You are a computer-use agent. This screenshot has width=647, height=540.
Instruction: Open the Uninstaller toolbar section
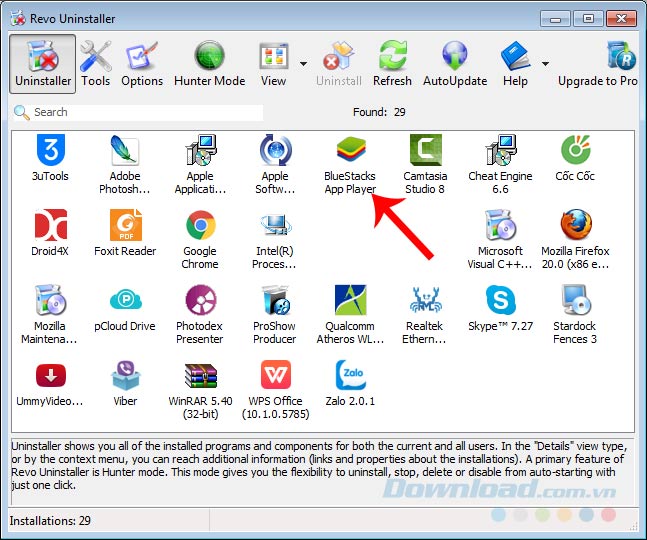click(x=43, y=64)
